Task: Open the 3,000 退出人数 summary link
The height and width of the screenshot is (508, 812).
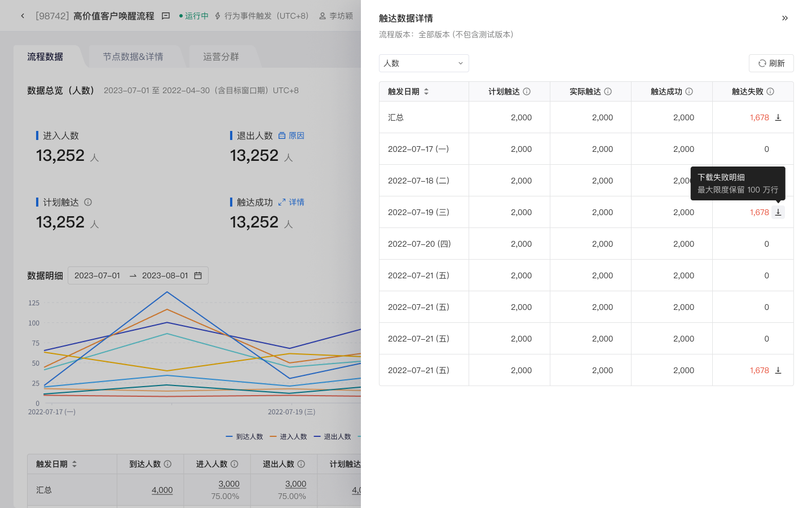Action: click(x=295, y=484)
